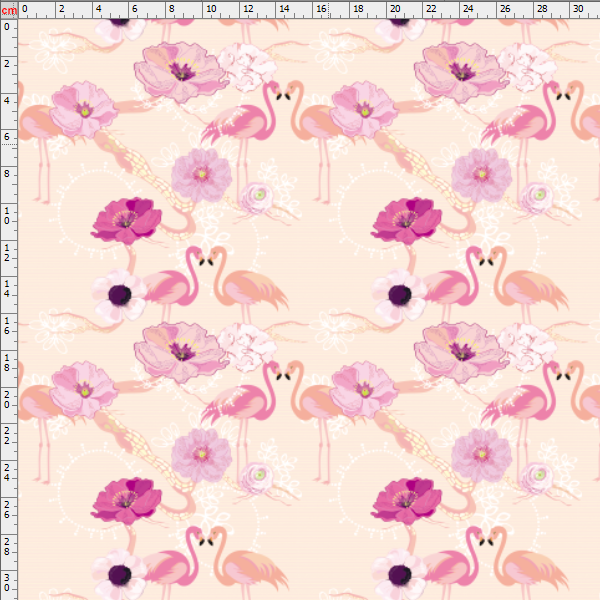The width and height of the screenshot is (600, 600).
Task: Click the 0 mark on the vertical ruler
Action: coord(7,27)
